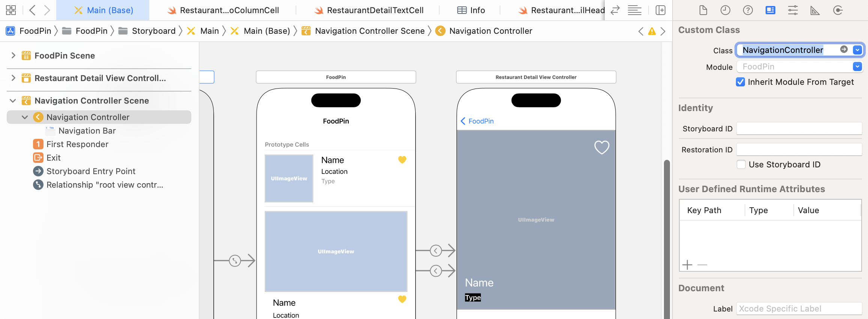The height and width of the screenshot is (319, 868).
Task: Switch to the Restaurant...oColumnCell tab
Action: pos(223,10)
